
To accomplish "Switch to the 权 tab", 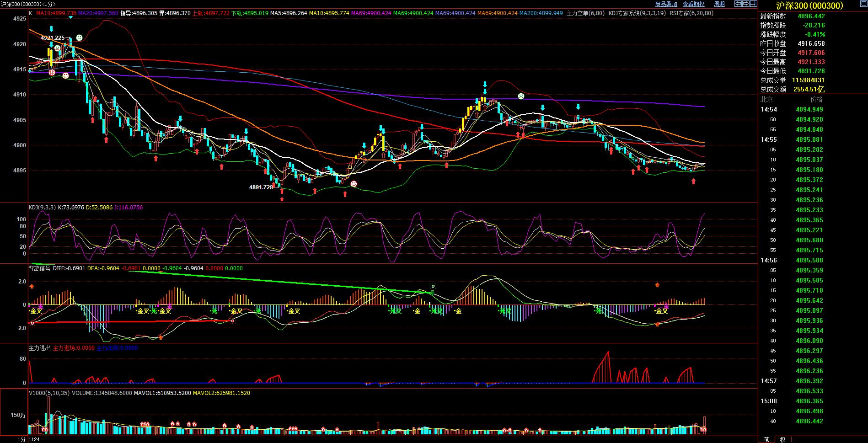I will (782, 439).
